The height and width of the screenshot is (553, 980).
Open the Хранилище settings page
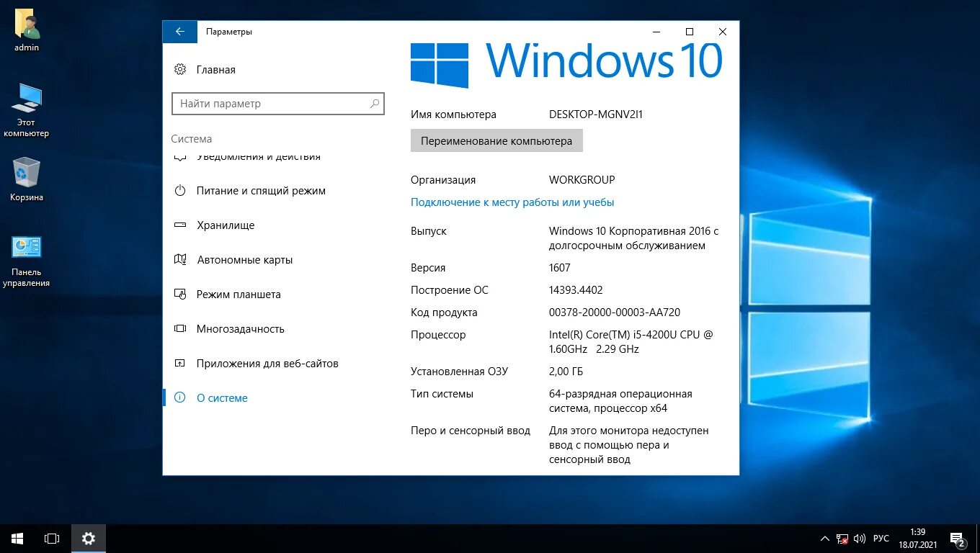pos(226,225)
